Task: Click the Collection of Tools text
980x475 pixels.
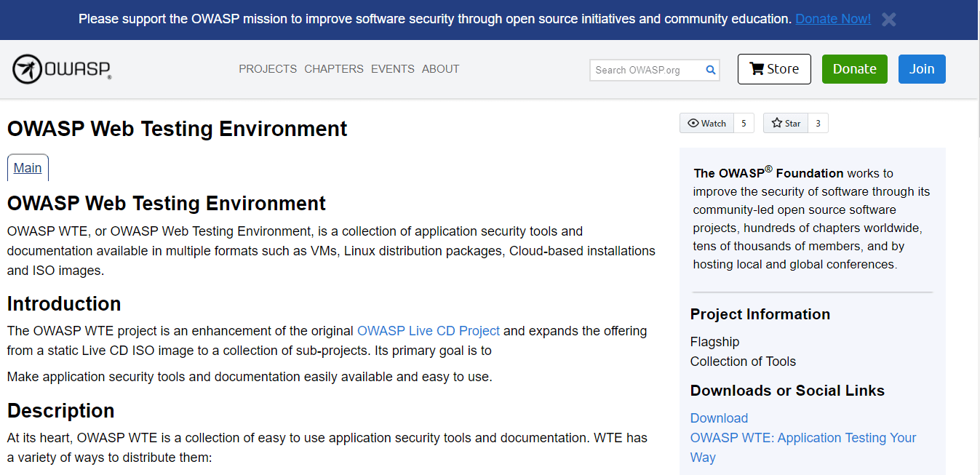Action: [743, 362]
